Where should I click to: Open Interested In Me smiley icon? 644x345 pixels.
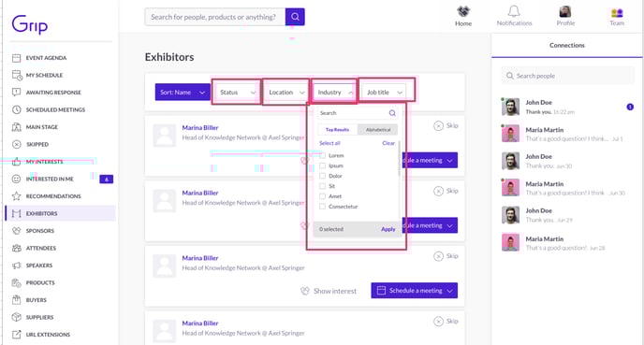pos(17,179)
